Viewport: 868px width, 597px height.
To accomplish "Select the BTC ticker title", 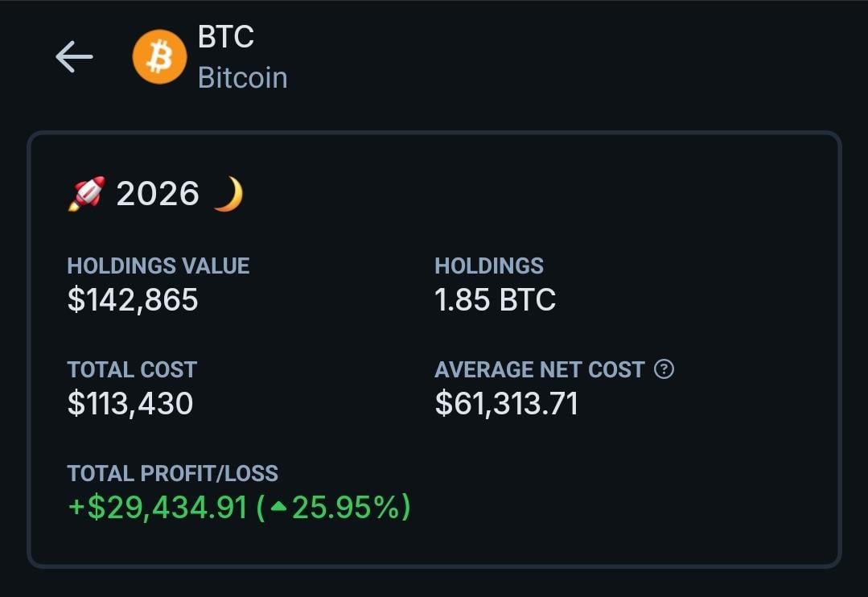I will [226, 37].
